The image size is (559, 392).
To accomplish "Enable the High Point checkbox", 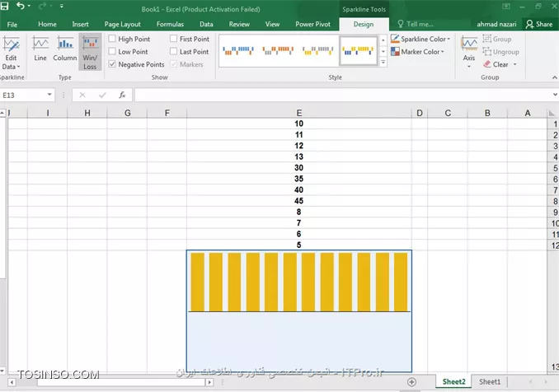I will coord(112,40).
